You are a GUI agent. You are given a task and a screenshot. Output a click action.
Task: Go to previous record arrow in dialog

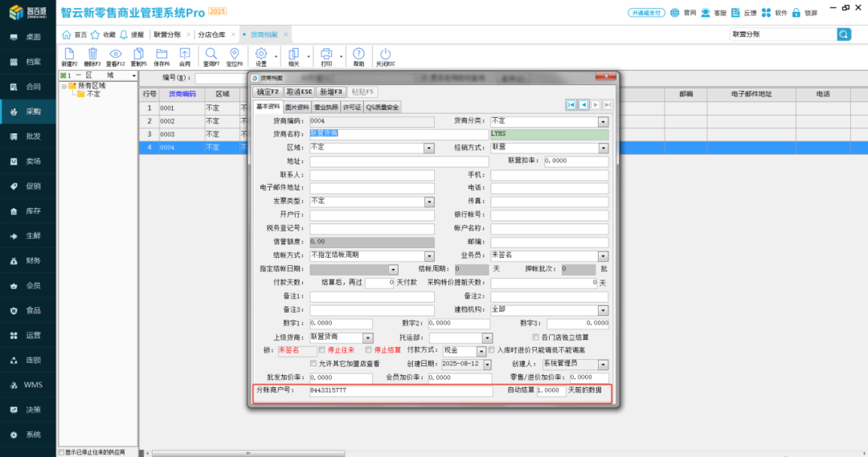coord(583,104)
